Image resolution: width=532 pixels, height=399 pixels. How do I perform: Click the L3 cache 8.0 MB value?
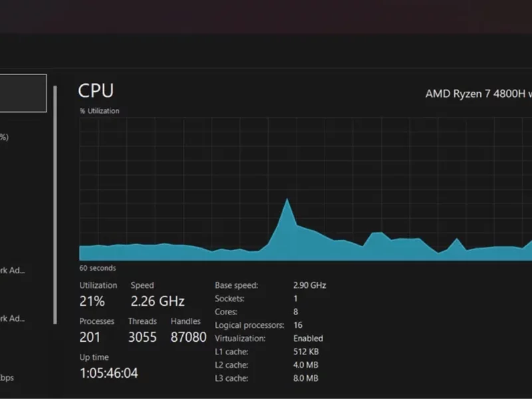tap(305, 378)
